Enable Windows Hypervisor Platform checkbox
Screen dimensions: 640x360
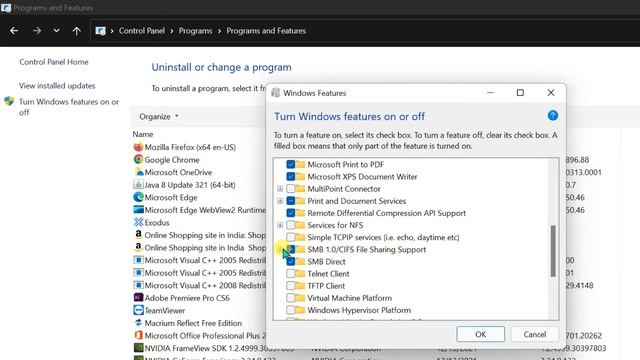click(291, 310)
